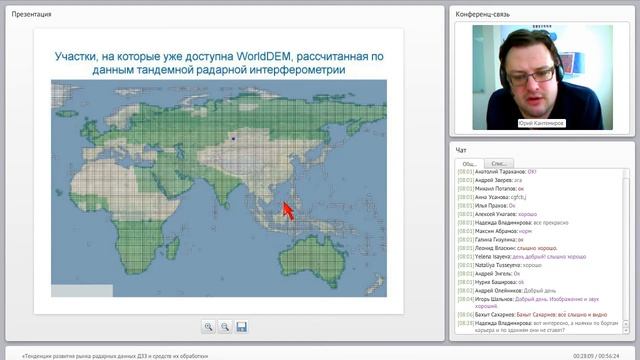
Task: Open the 'Спис...' tab in chat
Action: (499, 163)
